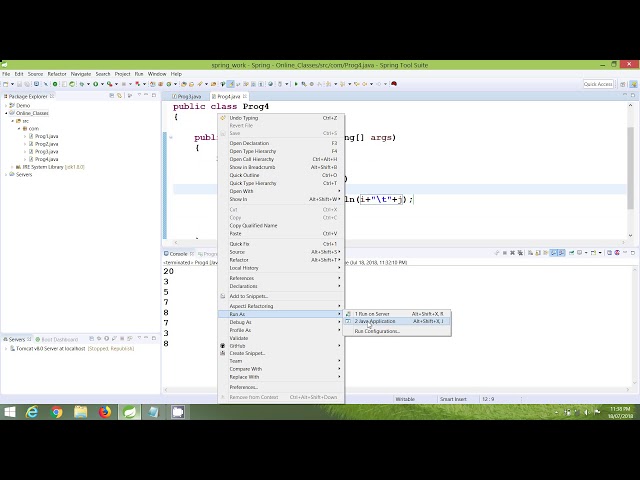Click Remove Launch icon in Console toolbar
Viewport: 640px width, 480px height.
click(512, 253)
